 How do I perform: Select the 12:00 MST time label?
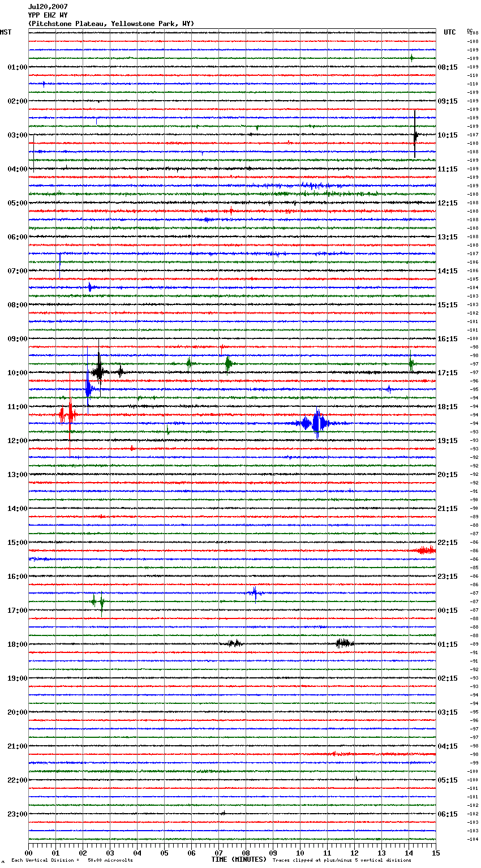18,441
